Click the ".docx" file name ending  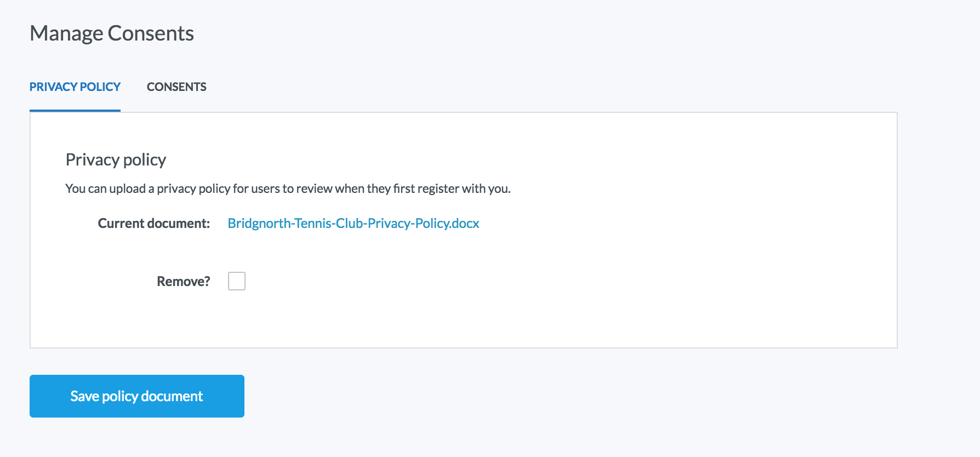[x=465, y=224]
